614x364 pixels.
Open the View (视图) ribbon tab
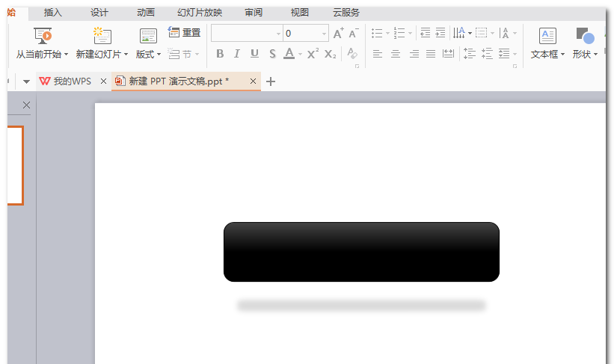300,13
